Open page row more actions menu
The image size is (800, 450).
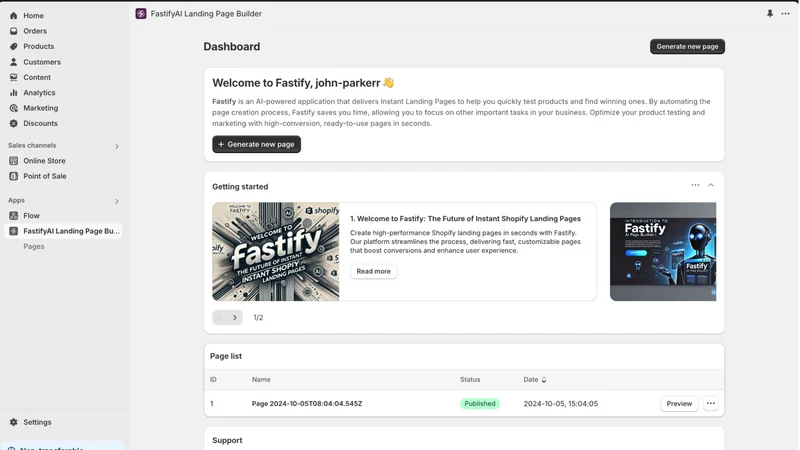click(711, 404)
